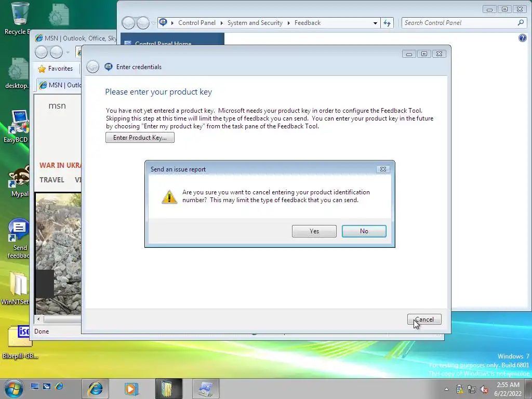Switch to the file folders taskbar button
Screen dimensions: 532x399
click(169, 389)
